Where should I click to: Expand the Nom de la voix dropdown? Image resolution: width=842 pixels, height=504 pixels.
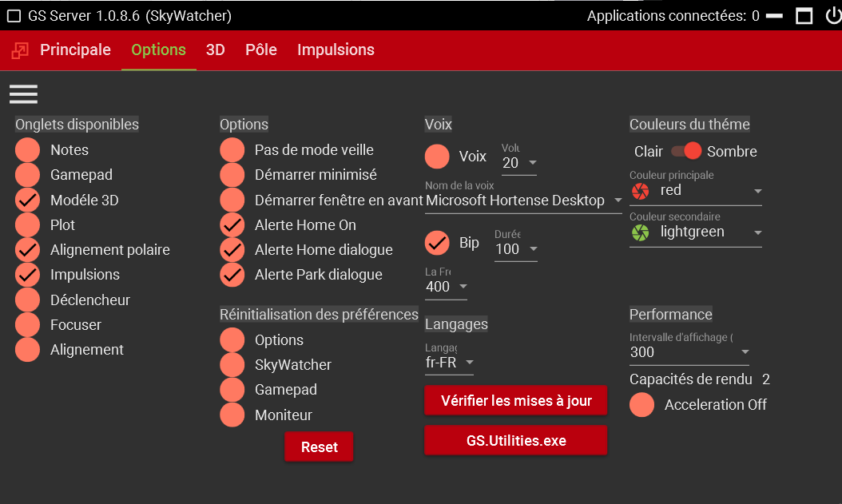617,200
